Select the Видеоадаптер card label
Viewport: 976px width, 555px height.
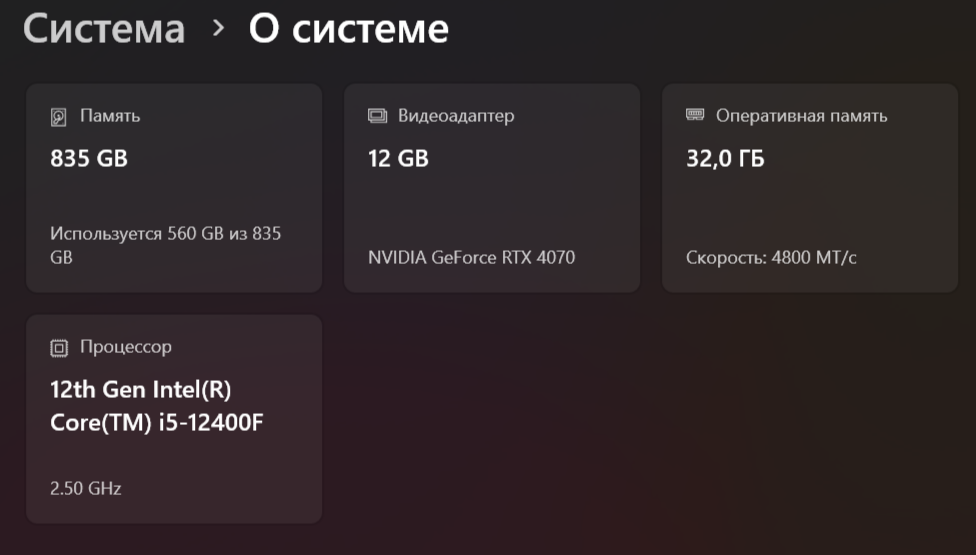click(456, 116)
